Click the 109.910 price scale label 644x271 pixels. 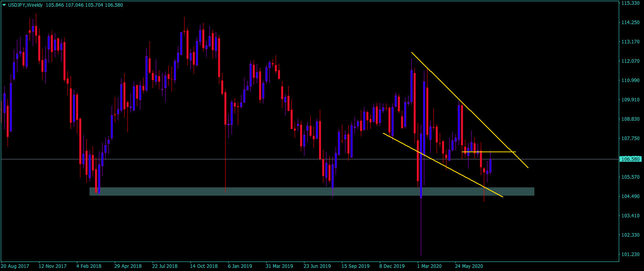tap(630, 100)
